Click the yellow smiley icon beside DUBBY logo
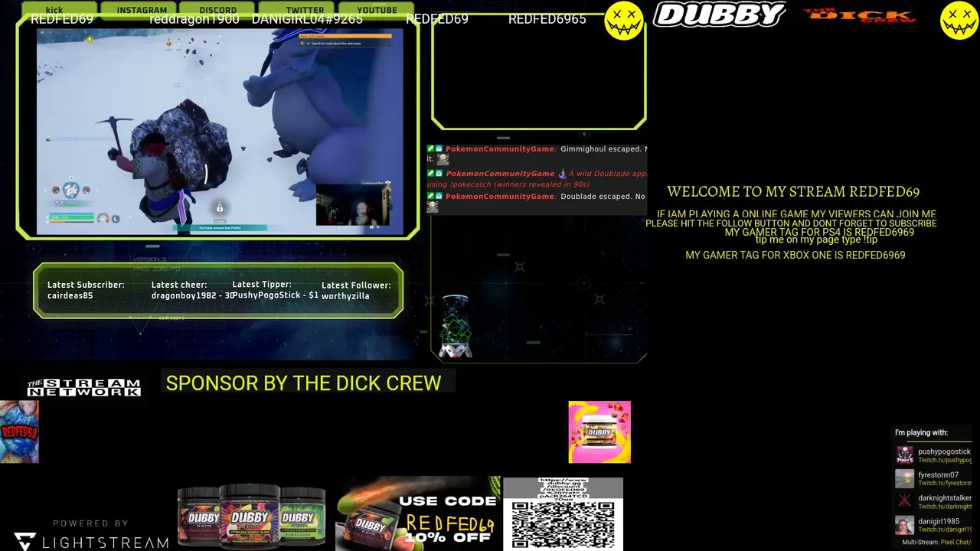This screenshot has width=980, height=551. pos(624,20)
